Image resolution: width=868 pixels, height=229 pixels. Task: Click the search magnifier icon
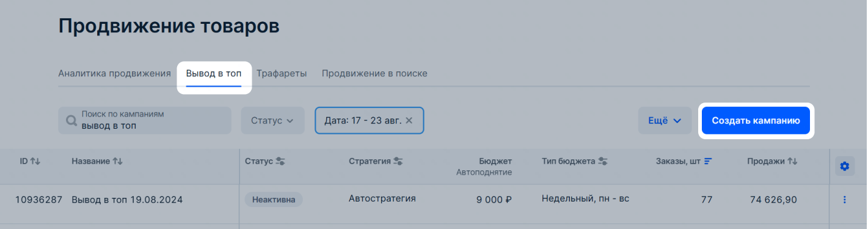(x=71, y=120)
